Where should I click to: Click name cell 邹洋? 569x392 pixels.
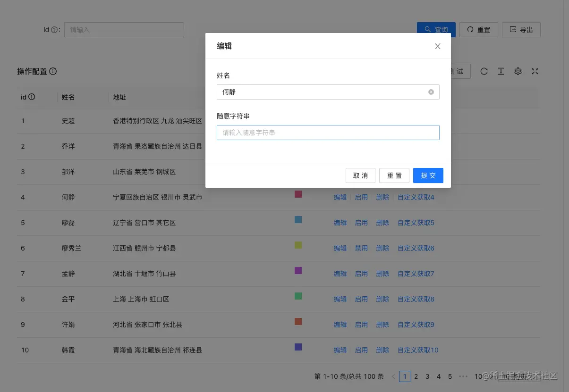(68, 172)
